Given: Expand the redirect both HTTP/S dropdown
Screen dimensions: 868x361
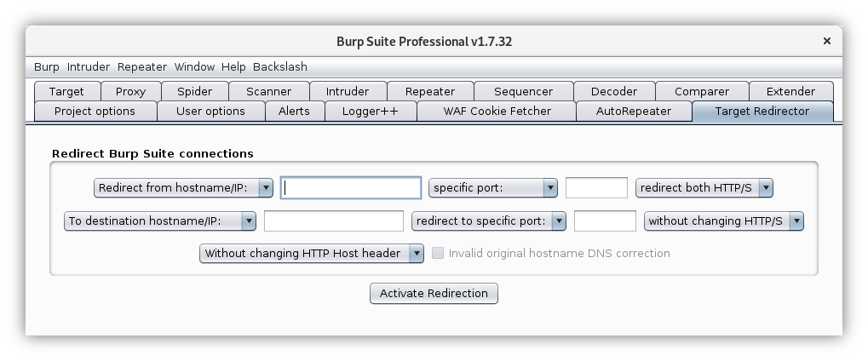Looking at the screenshot, I should pos(704,187).
